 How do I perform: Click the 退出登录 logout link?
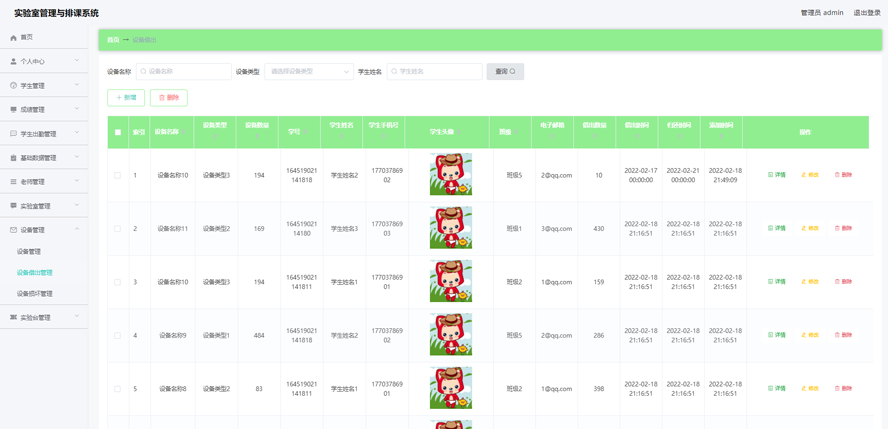tap(866, 13)
